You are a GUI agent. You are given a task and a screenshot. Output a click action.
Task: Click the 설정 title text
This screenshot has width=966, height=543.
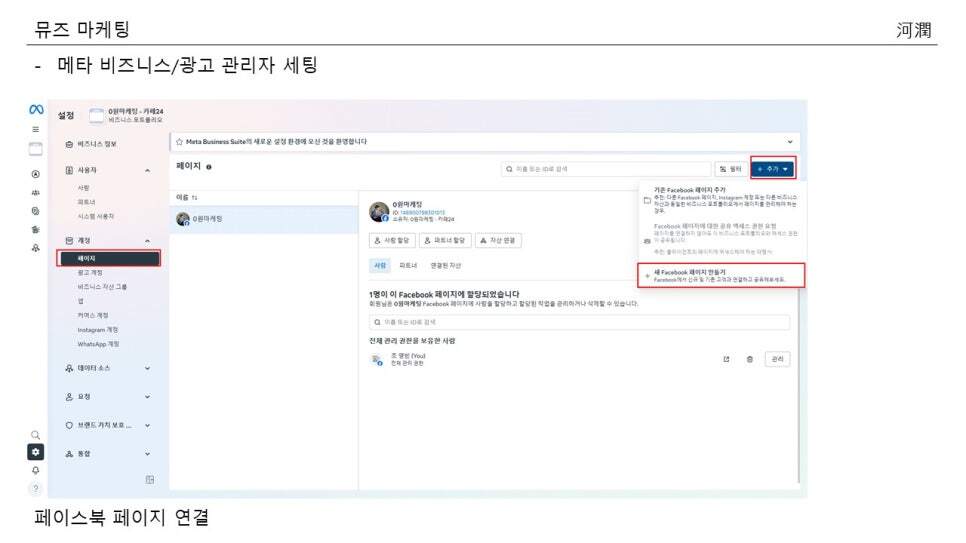pyautogui.click(x=66, y=115)
